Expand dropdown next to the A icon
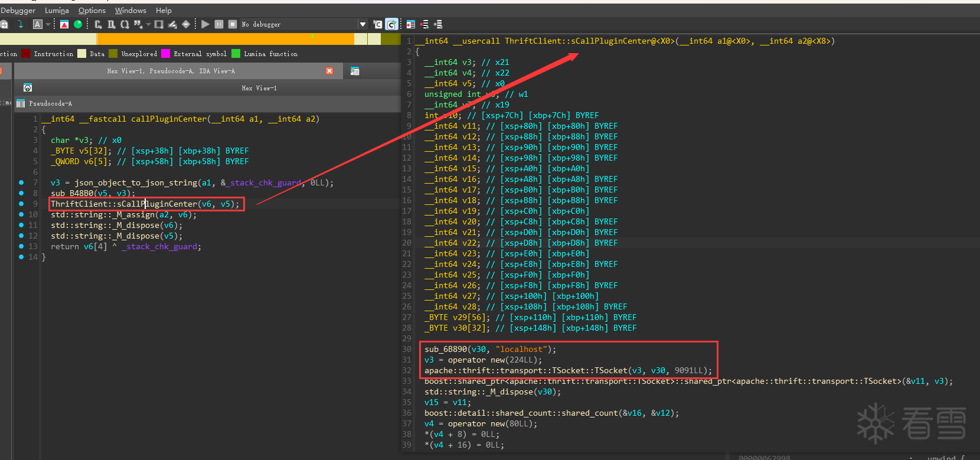 (x=48, y=24)
